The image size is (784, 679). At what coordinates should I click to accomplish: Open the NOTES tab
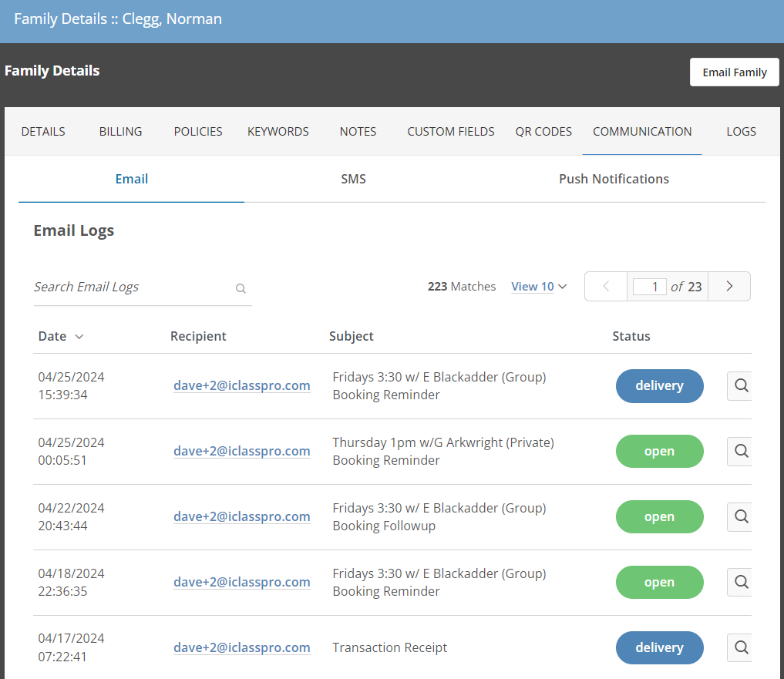tap(358, 132)
